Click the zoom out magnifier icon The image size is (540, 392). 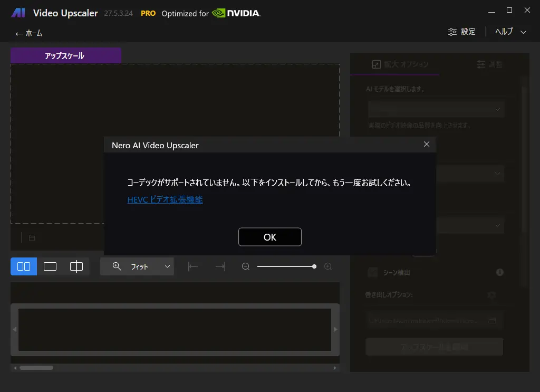pyautogui.click(x=246, y=267)
